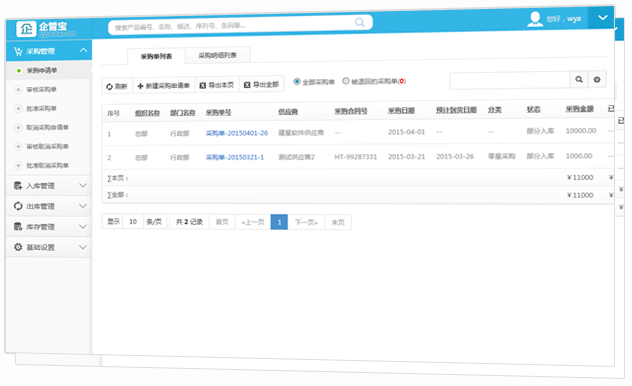
Task: Click the 基础设置 gear icon
Action: (x=18, y=247)
